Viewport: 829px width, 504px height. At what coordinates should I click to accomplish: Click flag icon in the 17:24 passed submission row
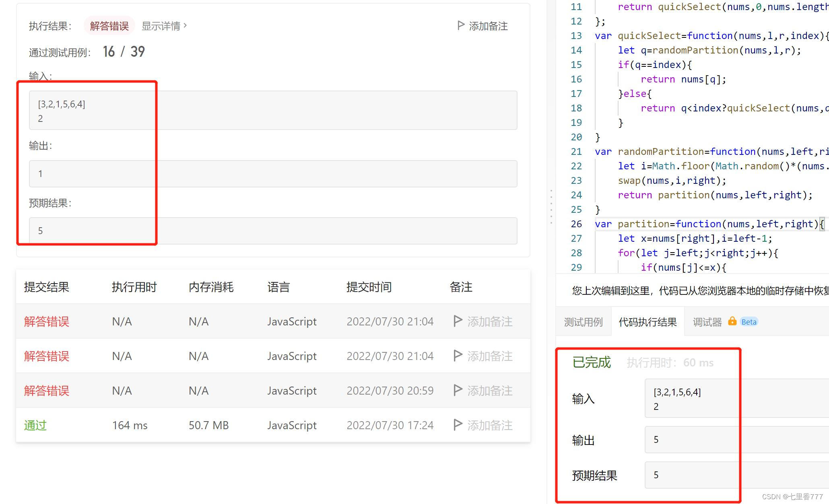[x=458, y=425]
